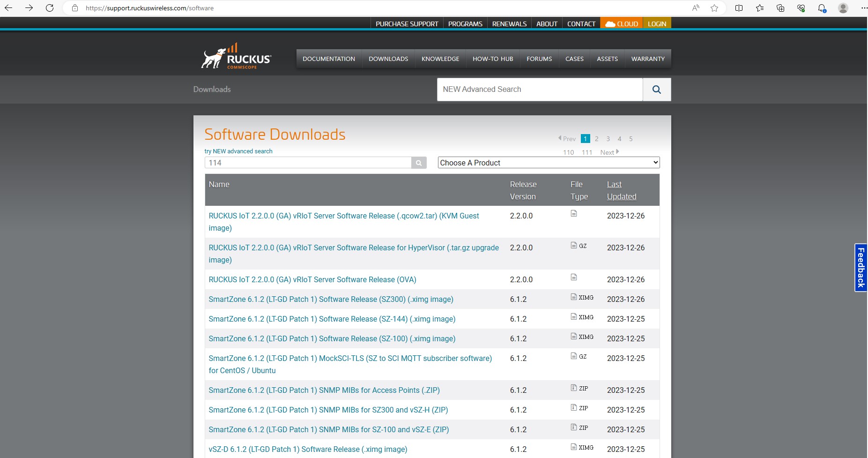The height and width of the screenshot is (458, 868).
Task: Jump to page 111 in pagination
Action: [x=586, y=152]
